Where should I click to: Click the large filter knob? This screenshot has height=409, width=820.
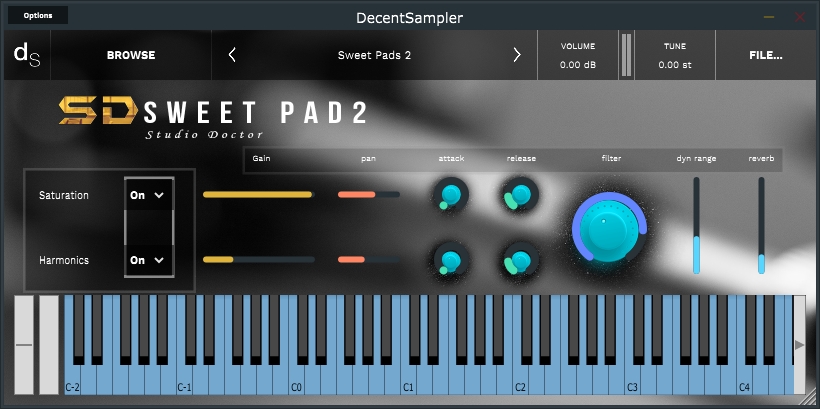610,228
